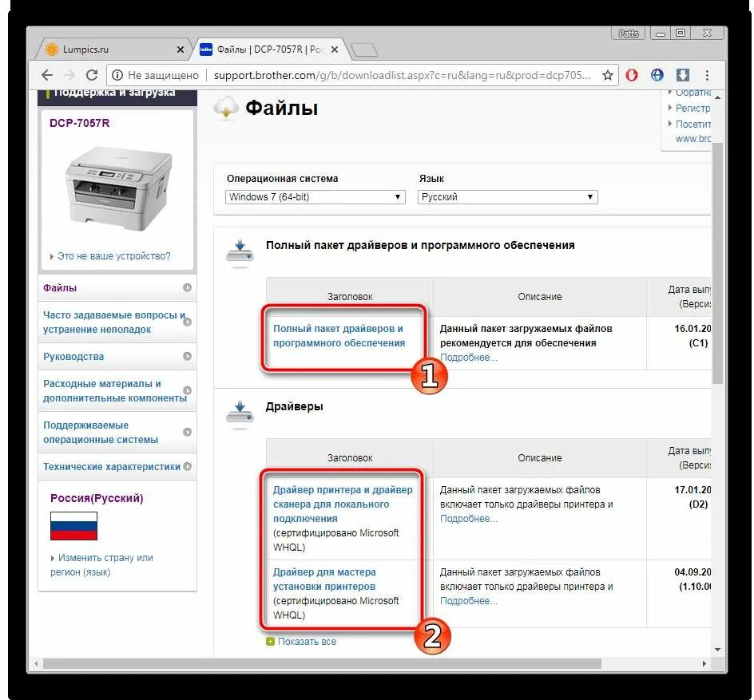Open the Язык dropdown showing Русский
This screenshot has width=754, height=700.
click(507, 197)
